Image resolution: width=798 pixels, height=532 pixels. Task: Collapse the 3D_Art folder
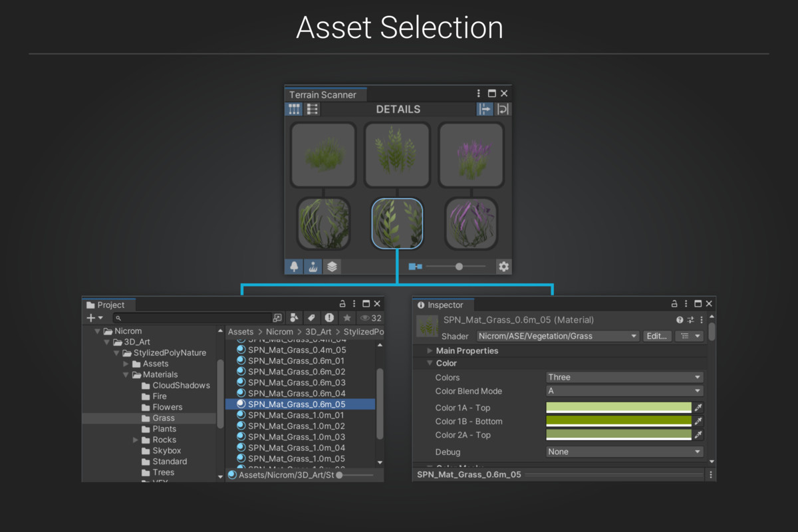[106, 342]
